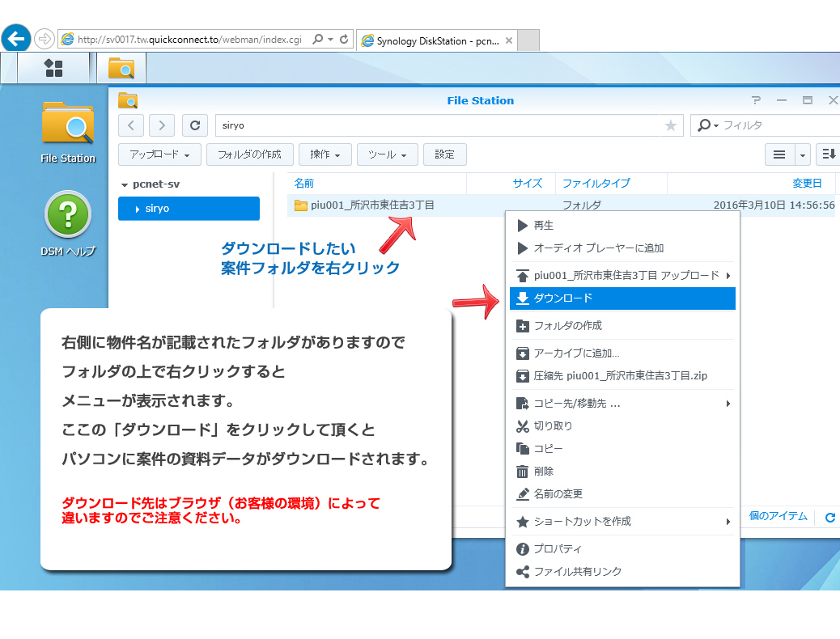This screenshot has height=639, width=840.
Task: Open the 操作 dropdown menu
Action: point(325,154)
